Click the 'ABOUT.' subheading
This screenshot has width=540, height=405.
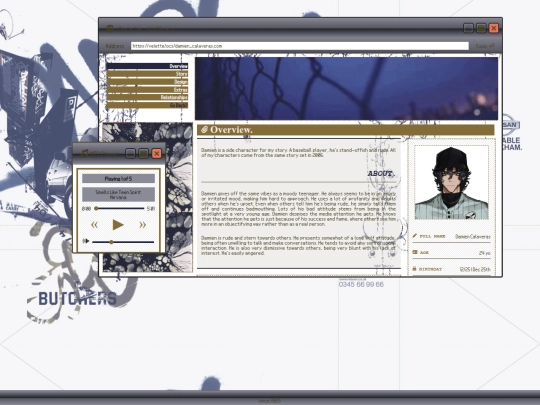381,174
